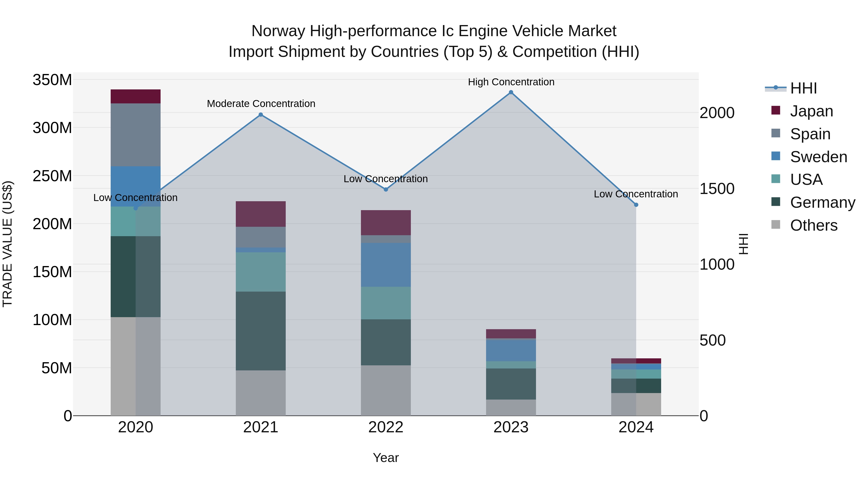Click the Spain segment of 2020 bar

pos(136,135)
